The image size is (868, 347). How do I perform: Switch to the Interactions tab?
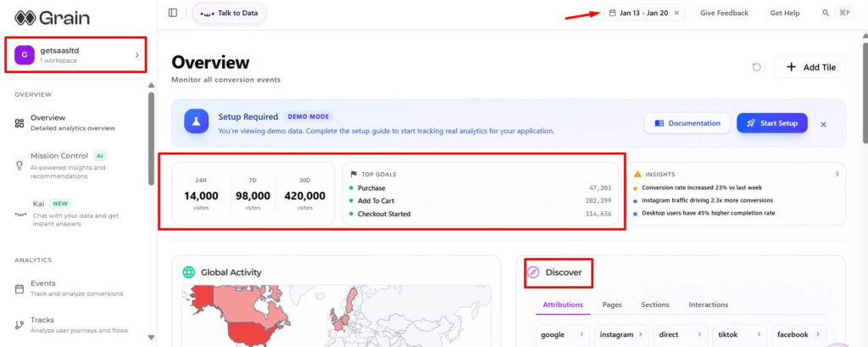point(708,305)
